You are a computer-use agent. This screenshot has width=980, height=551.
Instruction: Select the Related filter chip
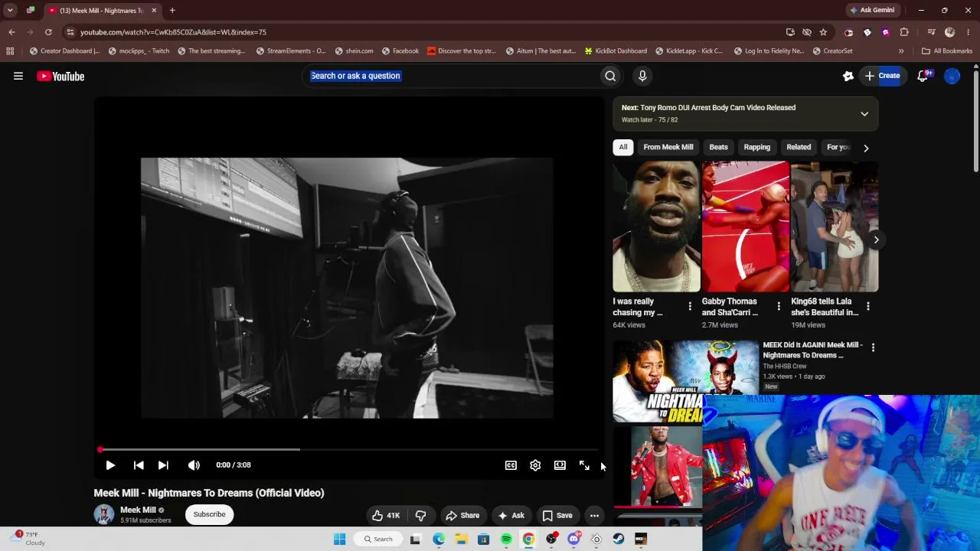click(x=799, y=147)
